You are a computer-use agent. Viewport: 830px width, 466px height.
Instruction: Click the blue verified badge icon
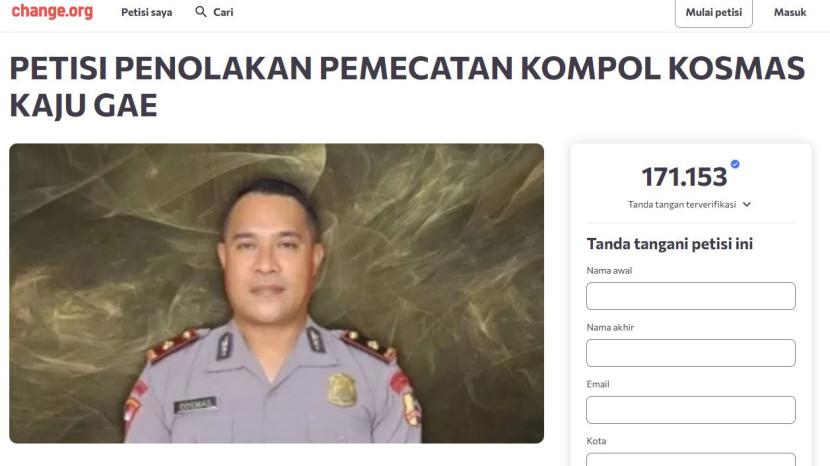click(735, 164)
